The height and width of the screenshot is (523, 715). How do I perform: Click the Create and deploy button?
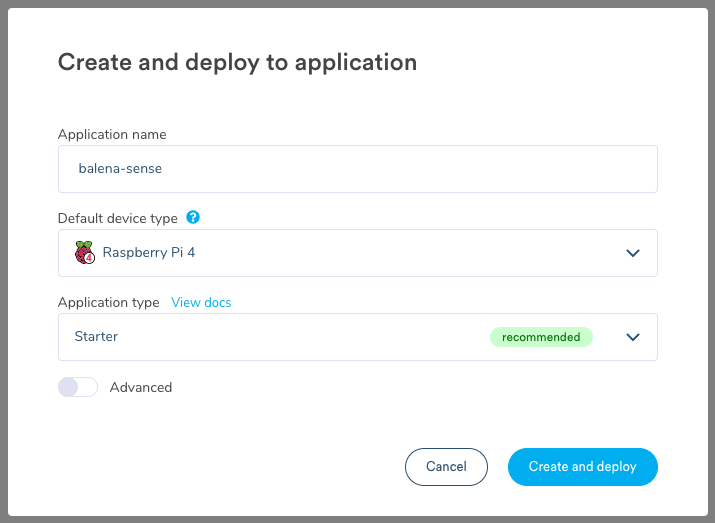[x=582, y=466]
